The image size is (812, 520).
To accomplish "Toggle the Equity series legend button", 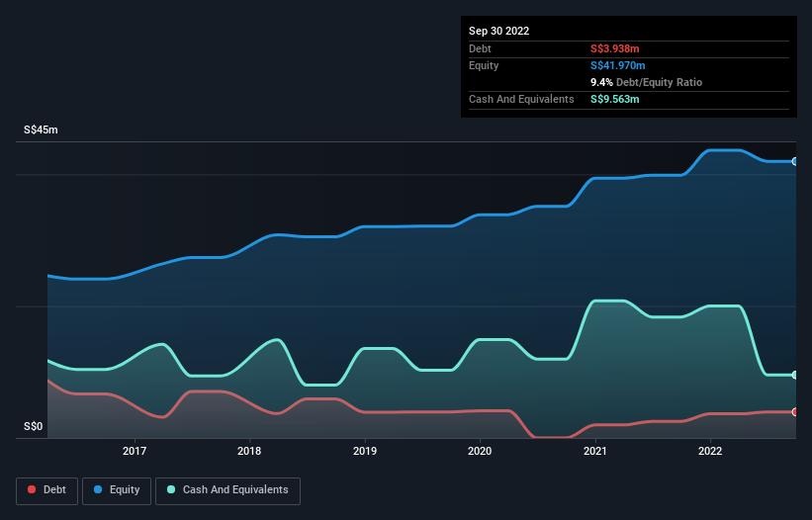I will click(x=117, y=490).
